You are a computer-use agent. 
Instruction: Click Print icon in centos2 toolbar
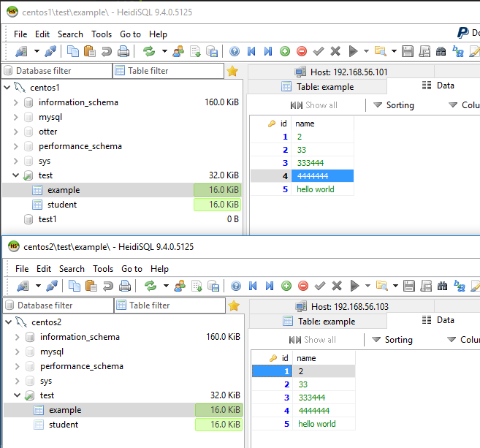tap(125, 286)
